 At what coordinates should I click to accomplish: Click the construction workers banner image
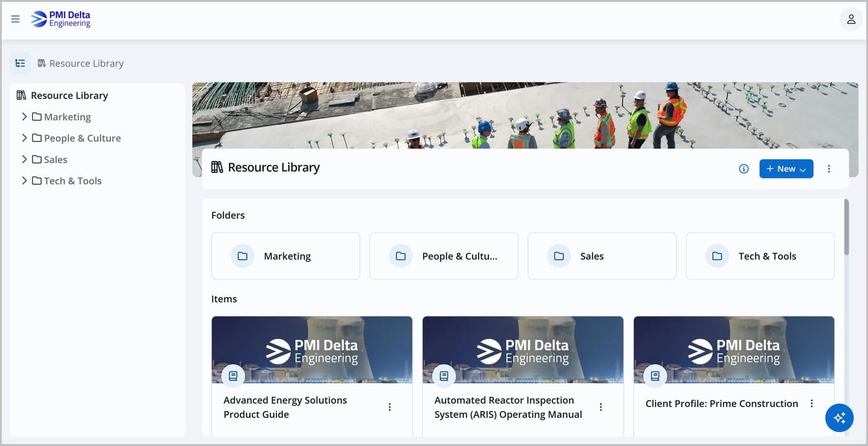[x=525, y=115]
